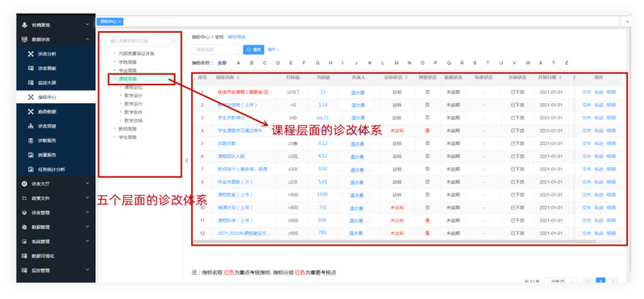Viewport: 644px width, 299px height.
Task: Click the 质量报告 chart icon
Action: tap(31, 155)
